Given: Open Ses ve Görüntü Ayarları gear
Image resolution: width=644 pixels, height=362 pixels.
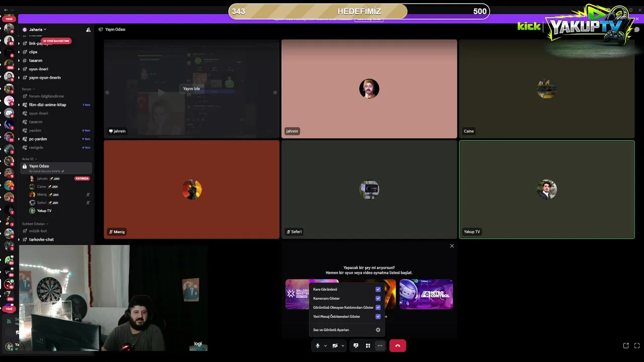Looking at the screenshot, I should pos(378,330).
